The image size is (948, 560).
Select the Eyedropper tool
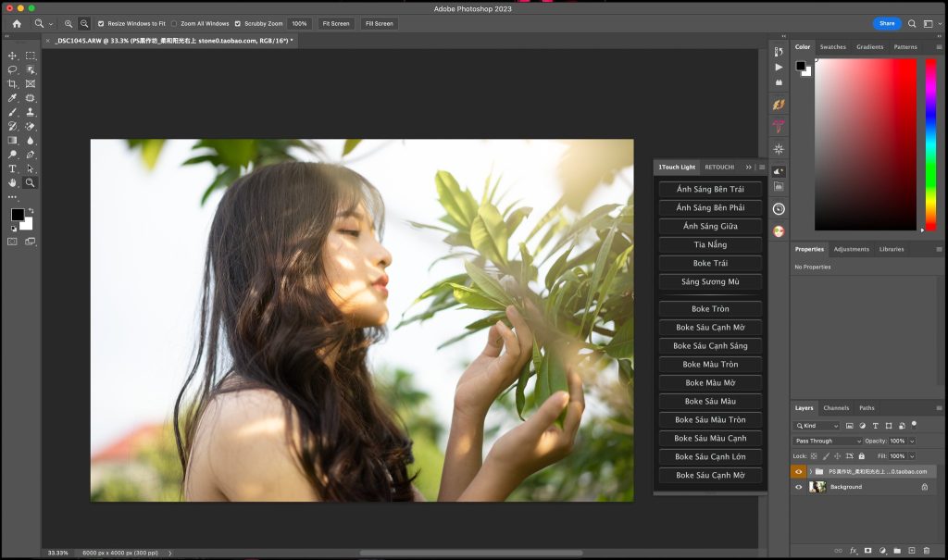(x=13, y=97)
